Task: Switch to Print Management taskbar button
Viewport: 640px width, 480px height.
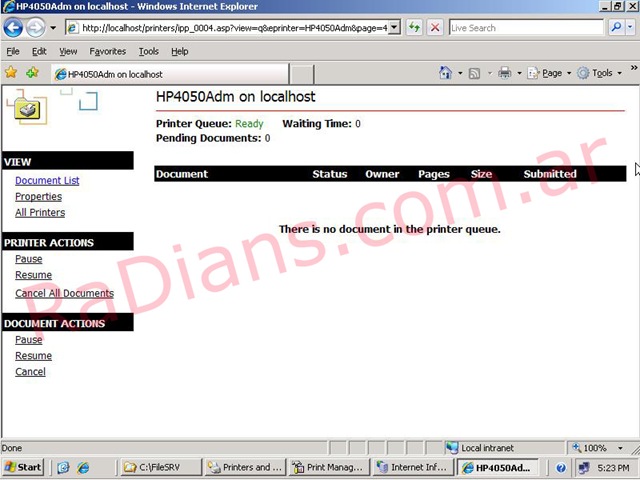Action: click(326, 467)
